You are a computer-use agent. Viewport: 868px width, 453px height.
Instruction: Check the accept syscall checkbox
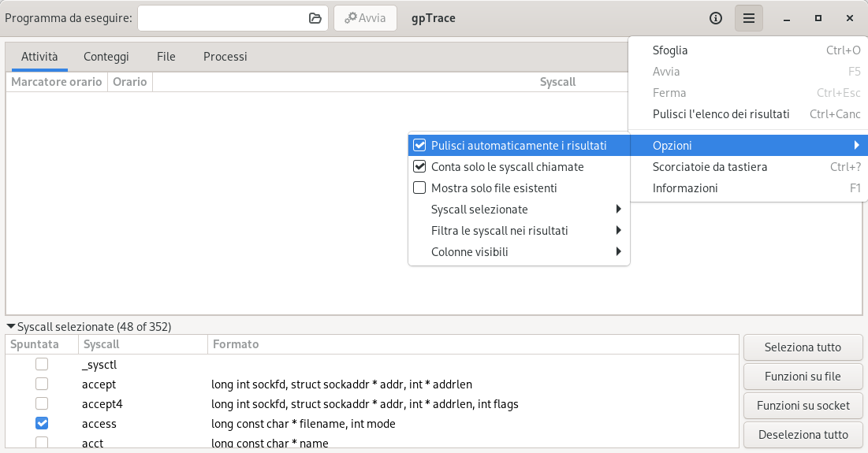pos(42,384)
